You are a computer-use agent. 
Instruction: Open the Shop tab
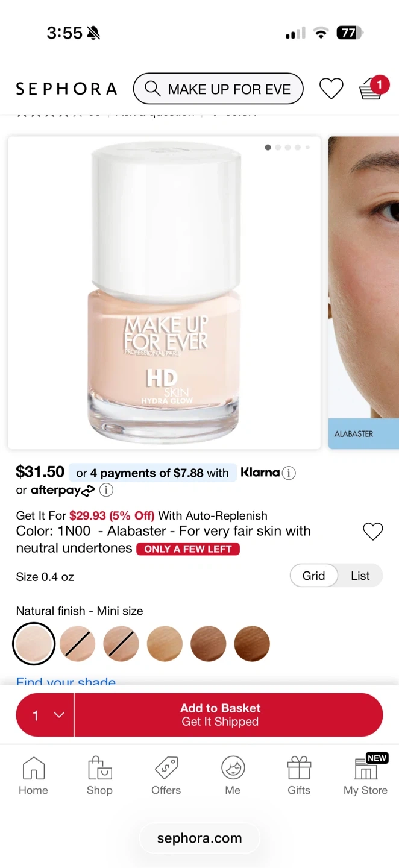[99, 776]
